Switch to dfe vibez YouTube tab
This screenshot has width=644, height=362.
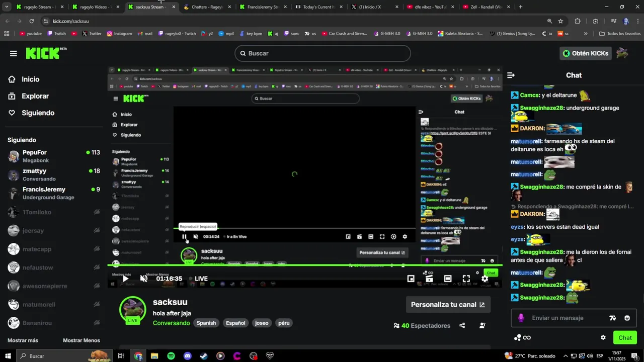point(430,7)
